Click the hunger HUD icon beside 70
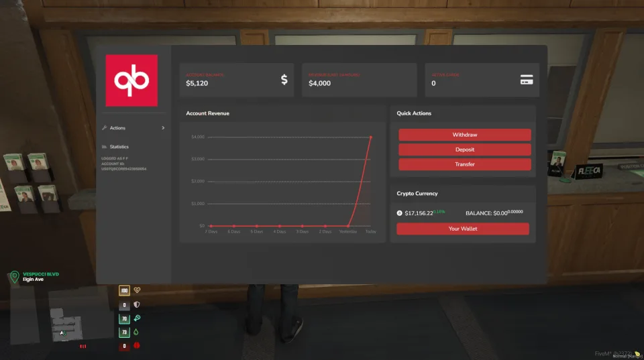Screen dimensions: 644x360 tap(137, 318)
